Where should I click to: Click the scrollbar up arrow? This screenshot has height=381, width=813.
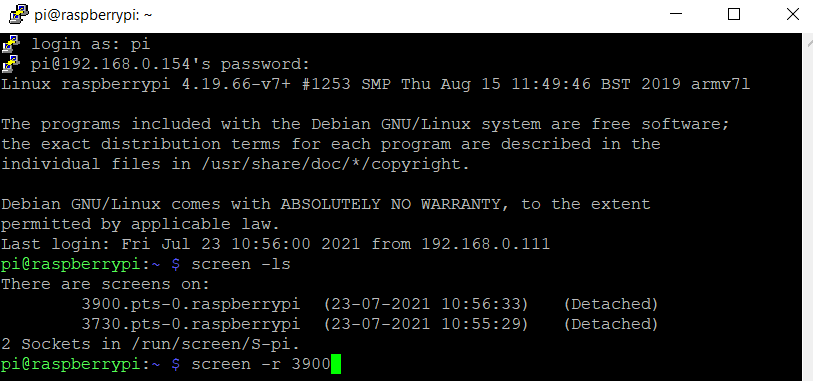pos(808,40)
